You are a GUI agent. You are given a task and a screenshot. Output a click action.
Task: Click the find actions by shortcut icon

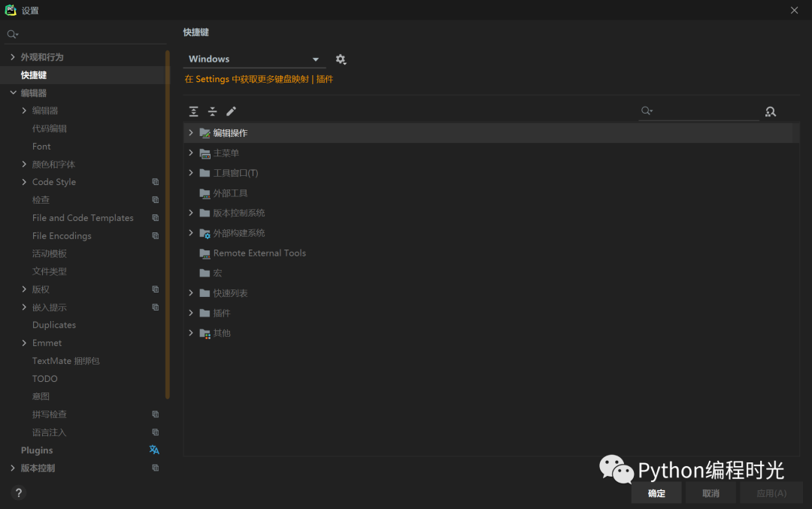click(x=770, y=111)
